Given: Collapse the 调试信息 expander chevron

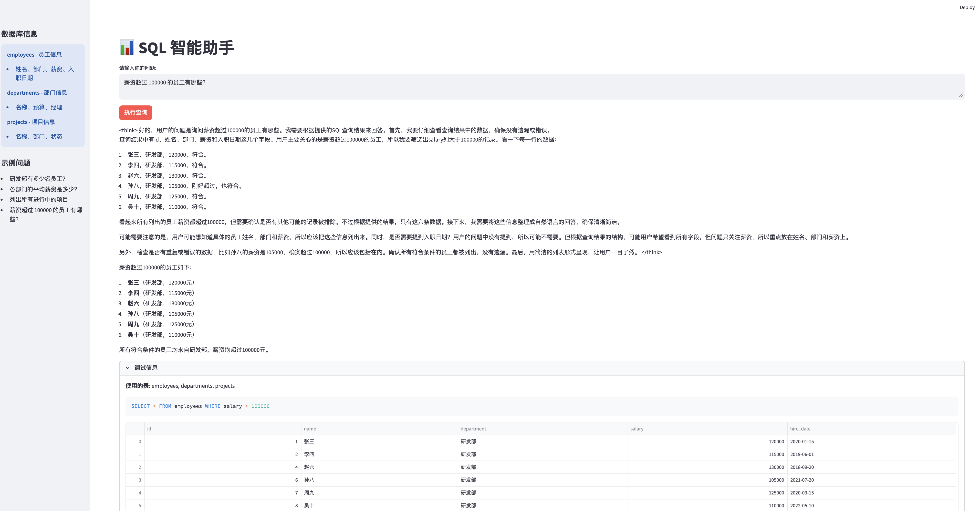Looking at the screenshot, I should coord(128,368).
